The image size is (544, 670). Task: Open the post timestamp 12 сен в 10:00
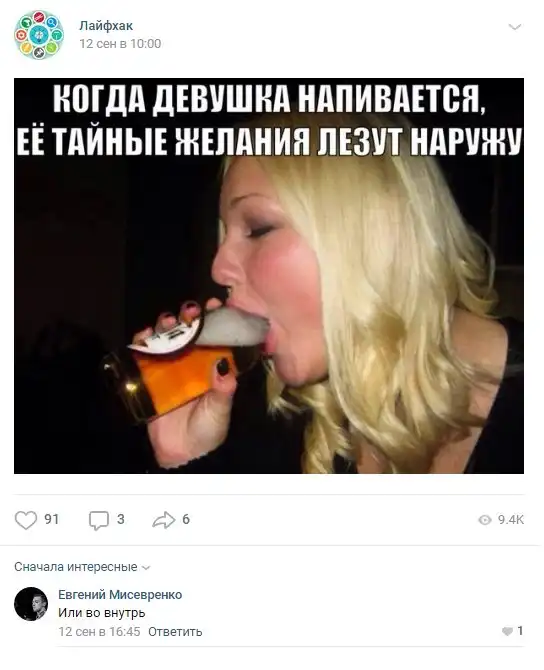[x=120, y=44]
